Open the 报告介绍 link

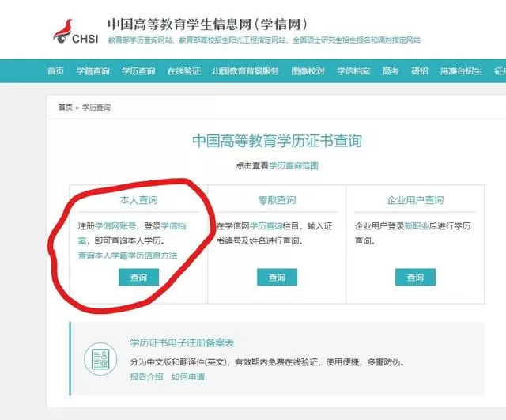pyautogui.click(x=146, y=376)
